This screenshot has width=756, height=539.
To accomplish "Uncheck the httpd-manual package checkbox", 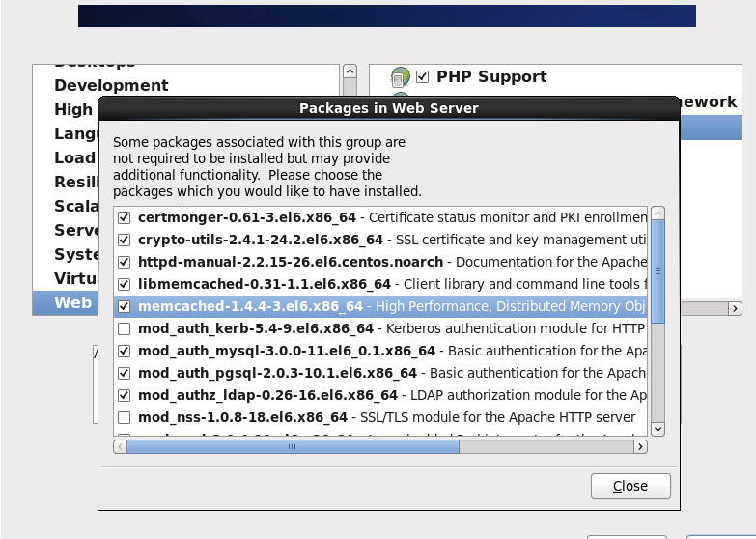I will pos(124,262).
